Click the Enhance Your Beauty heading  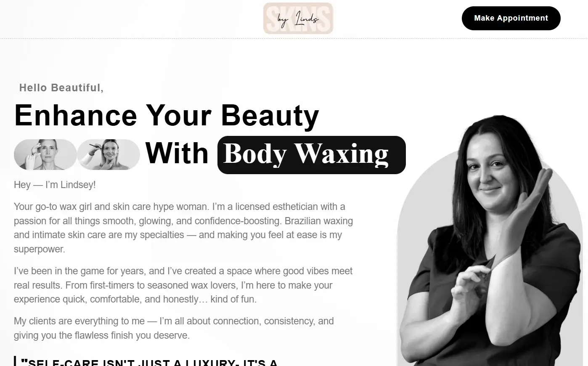point(167,115)
